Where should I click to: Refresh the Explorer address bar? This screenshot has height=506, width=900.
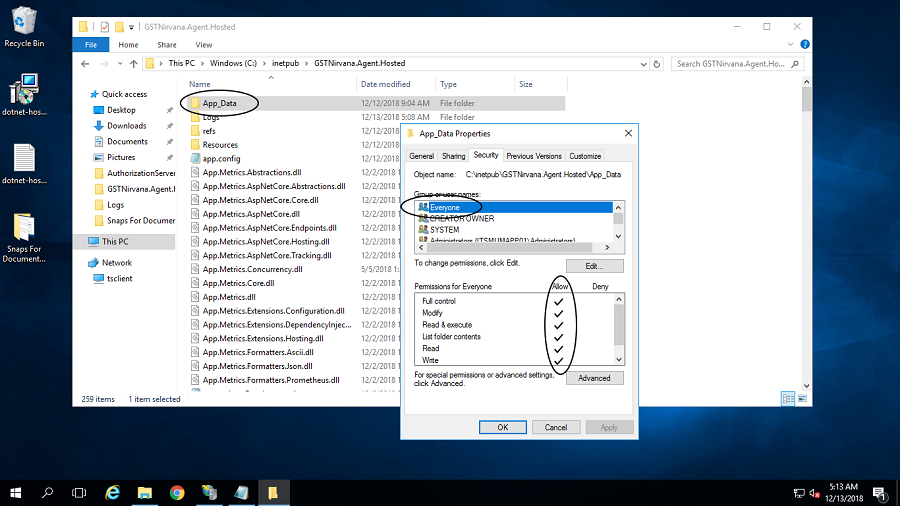(657, 64)
